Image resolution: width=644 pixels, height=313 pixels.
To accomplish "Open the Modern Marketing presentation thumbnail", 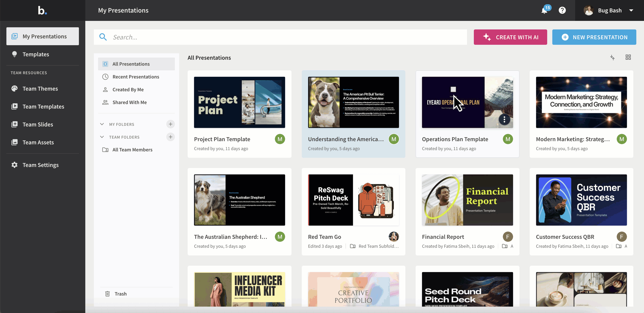I will coord(581,102).
